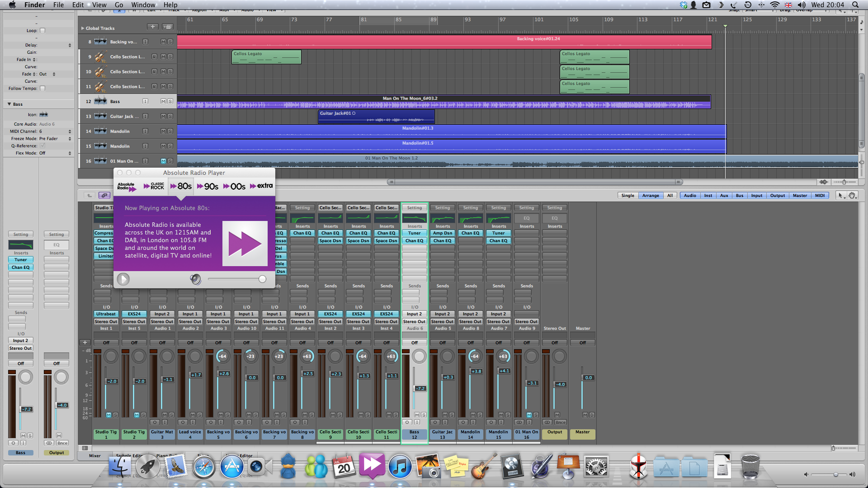Click the Absolute Radio main logo

click(127, 187)
